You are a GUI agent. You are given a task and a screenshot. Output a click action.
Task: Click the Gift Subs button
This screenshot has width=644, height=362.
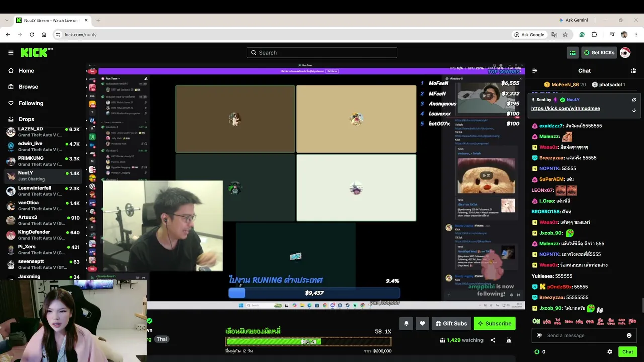[x=451, y=323]
